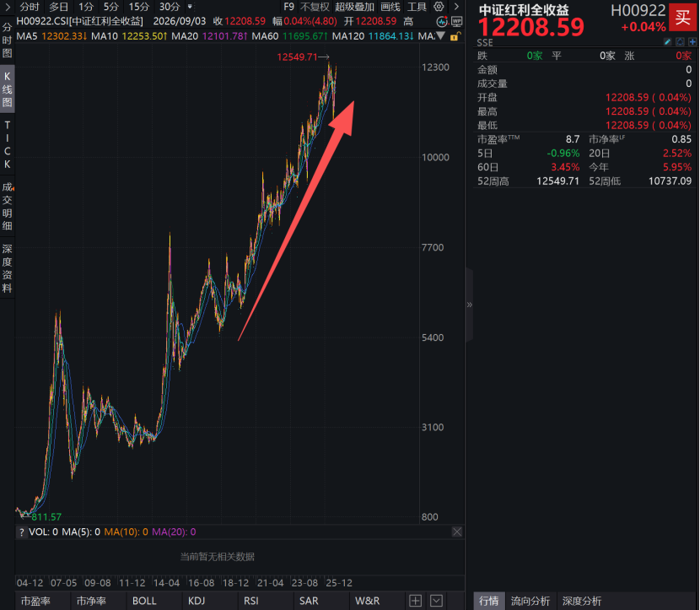Show more toolbar items right chevron
Screen dimensions: 700x610
pos(456,7)
